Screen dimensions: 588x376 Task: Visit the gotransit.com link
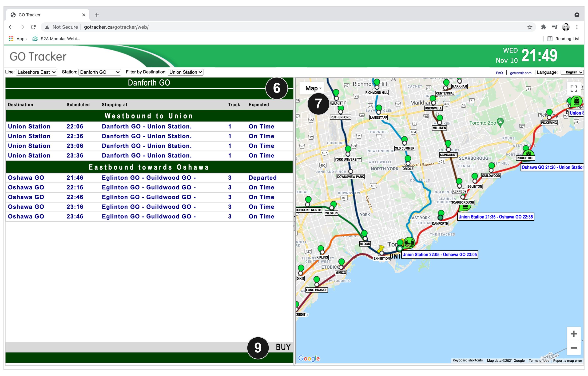(x=520, y=73)
